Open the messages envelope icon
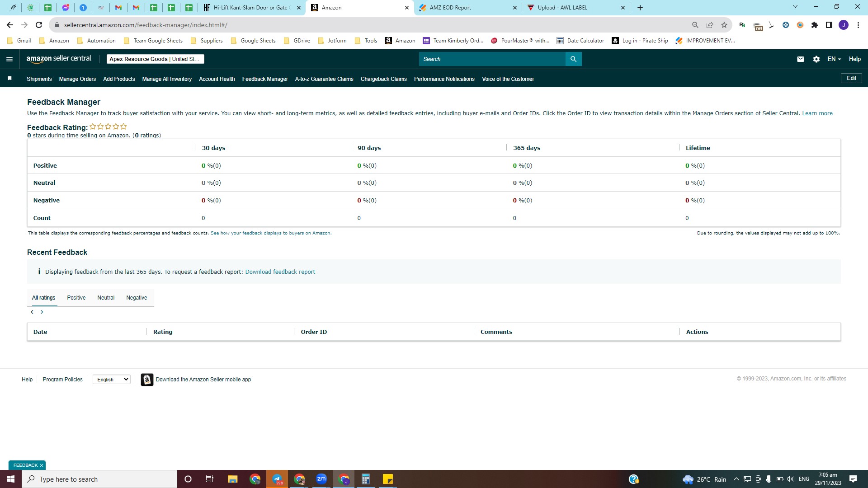The height and width of the screenshot is (488, 868). click(x=801, y=59)
